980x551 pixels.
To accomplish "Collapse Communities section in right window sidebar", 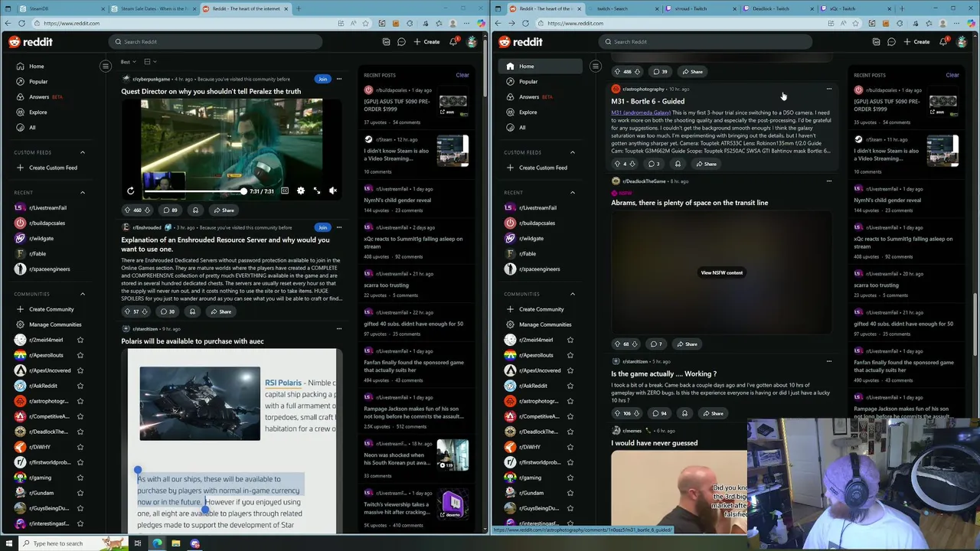I will point(573,294).
